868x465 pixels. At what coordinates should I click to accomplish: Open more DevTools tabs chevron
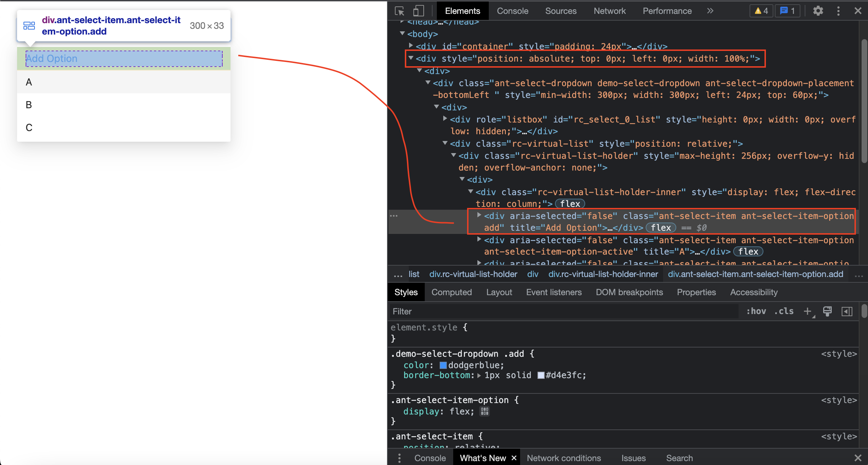pyautogui.click(x=710, y=11)
